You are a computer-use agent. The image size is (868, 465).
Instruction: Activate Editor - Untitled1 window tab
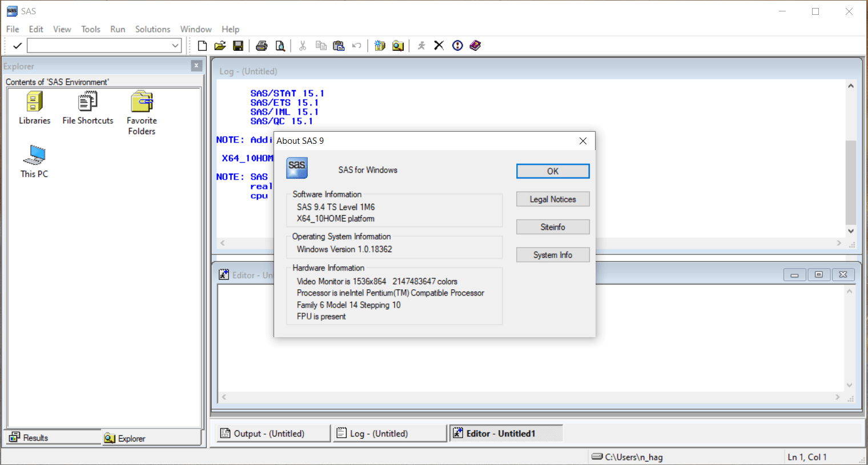[506, 434]
